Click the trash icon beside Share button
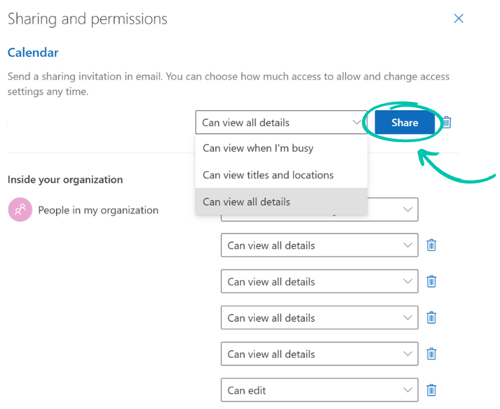Screen dimensions: 500x409 [x=447, y=122]
